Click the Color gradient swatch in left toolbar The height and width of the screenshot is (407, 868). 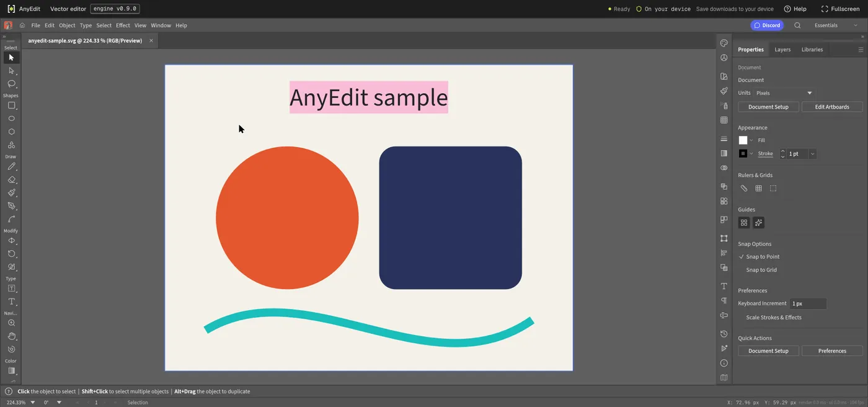tap(11, 371)
